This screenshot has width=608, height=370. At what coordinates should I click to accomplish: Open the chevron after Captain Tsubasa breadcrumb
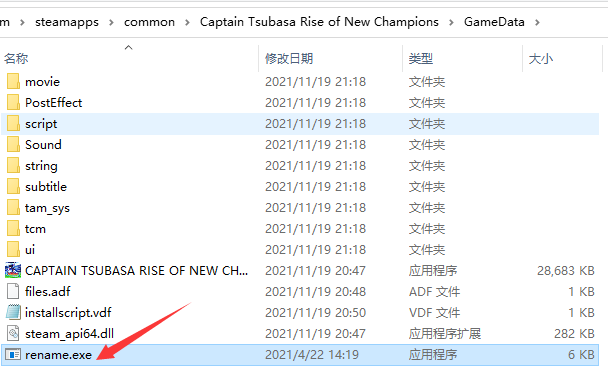point(451,22)
